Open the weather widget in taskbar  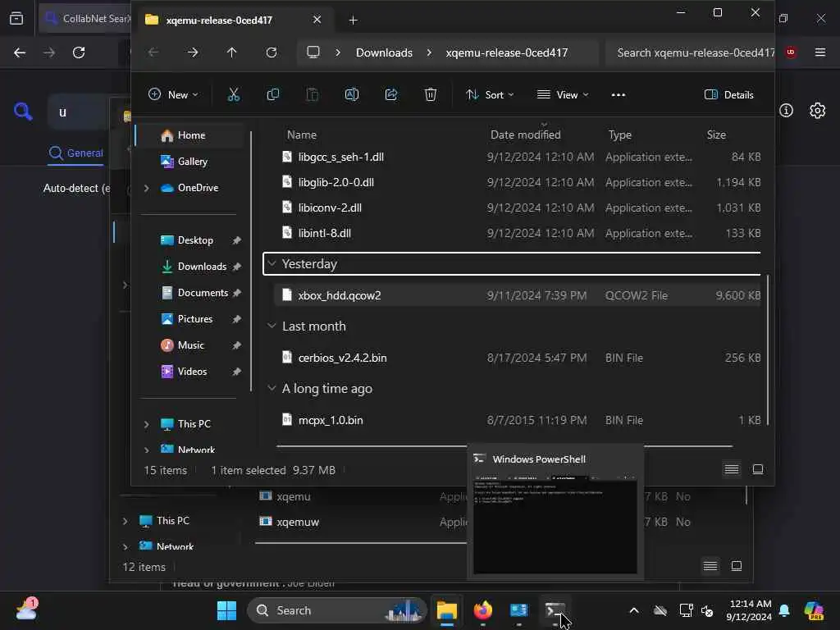click(27, 609)
